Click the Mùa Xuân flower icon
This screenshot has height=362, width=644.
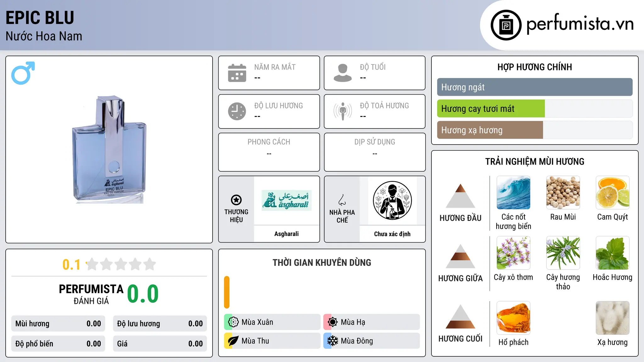pyautogui.click(x=233, y=322)
